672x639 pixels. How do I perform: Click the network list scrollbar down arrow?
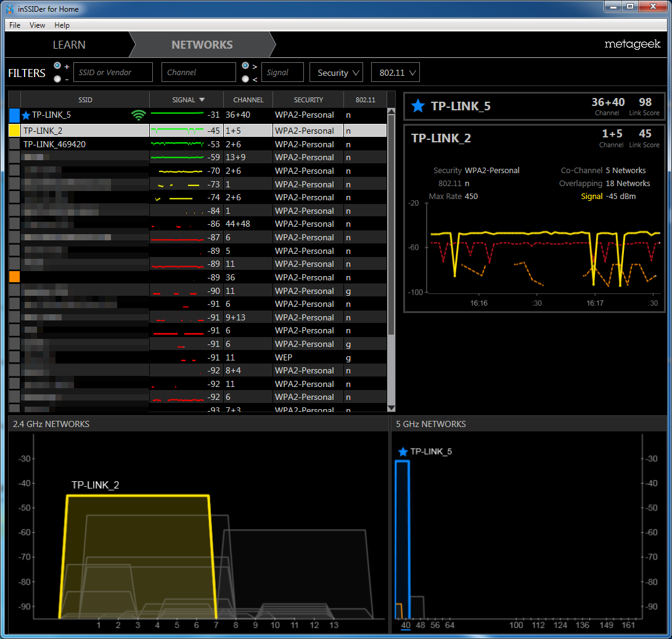pyautogui.click(x=391, y=408)
